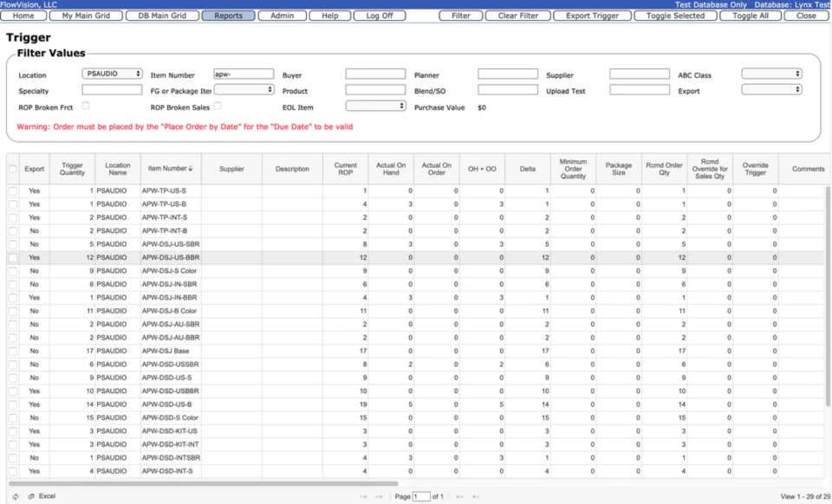832x504 pixels.
Task: Click the APW-DSD-S Color item cell
Action: [x=171, y=417]
